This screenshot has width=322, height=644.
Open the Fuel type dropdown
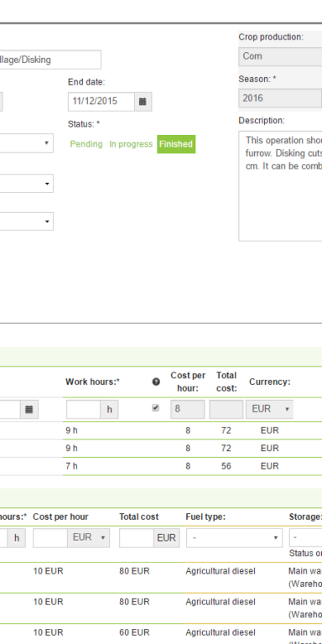pyautogui.click(x=235, y=538)
